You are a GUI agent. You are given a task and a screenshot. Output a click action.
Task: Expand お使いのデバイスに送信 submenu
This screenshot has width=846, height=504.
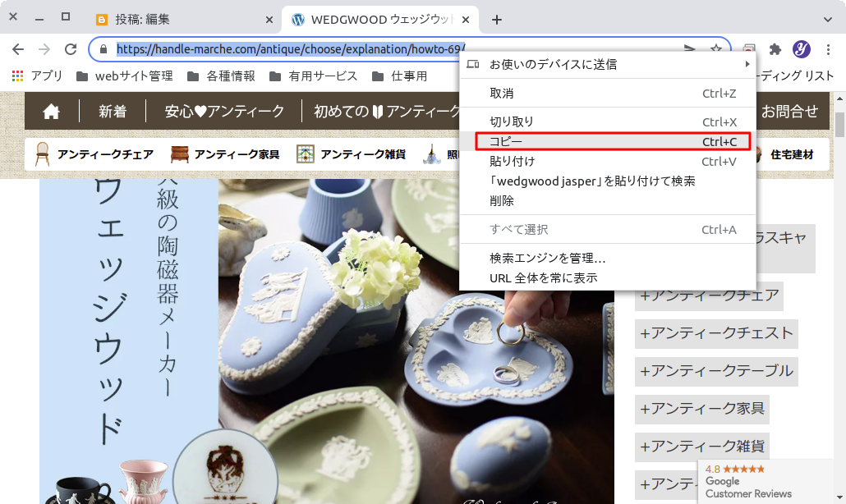point(608,64)
